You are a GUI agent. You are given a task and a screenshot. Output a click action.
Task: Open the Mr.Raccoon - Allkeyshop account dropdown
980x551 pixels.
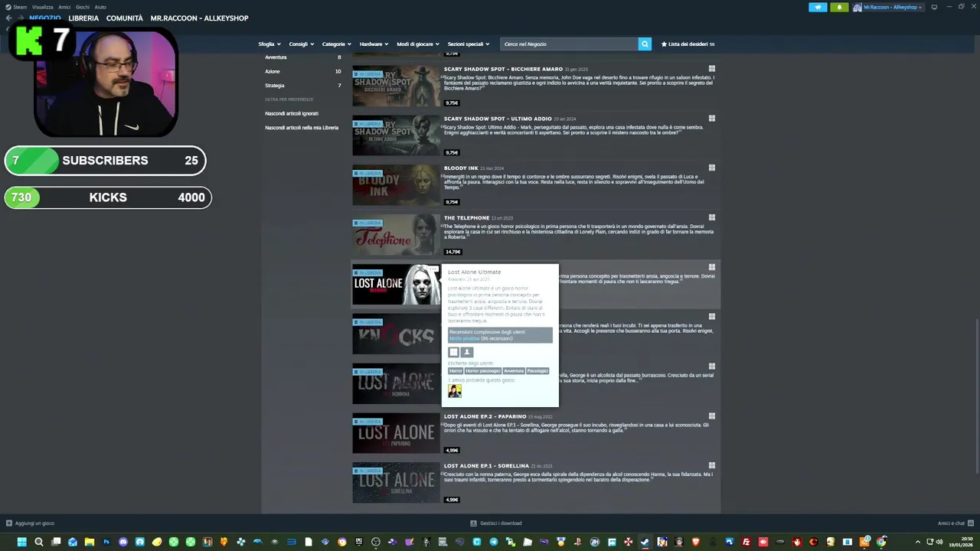pyautogui.click(x=888, y=7)
